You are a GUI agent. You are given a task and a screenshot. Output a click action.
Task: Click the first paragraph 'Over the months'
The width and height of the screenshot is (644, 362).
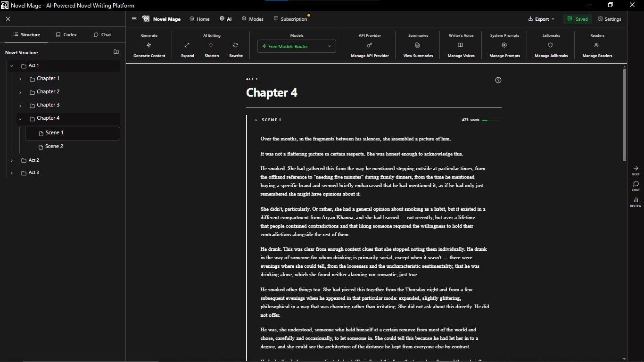click(356, 139)
